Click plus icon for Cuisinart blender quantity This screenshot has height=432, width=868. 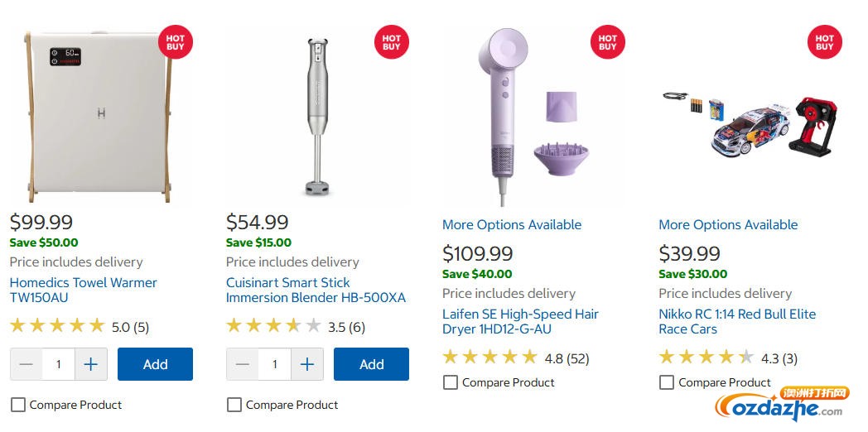(307, 364)
